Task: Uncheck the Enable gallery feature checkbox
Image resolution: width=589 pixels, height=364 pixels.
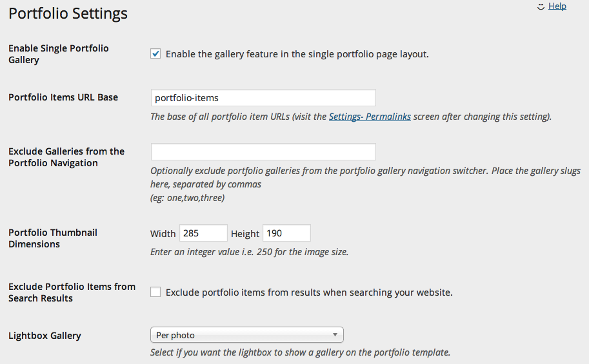Action: click(x=155, y=53)
